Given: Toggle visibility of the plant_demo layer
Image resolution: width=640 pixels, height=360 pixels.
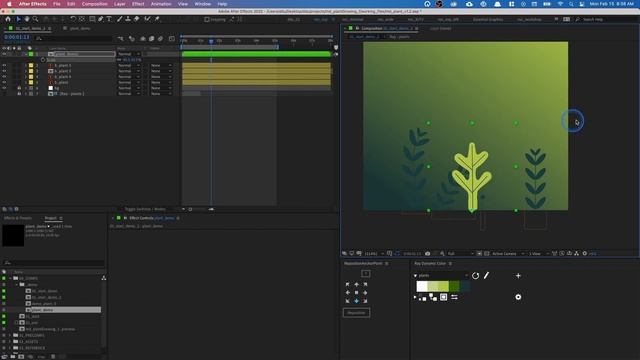Looking at the screenshot, I should [4, 54].
